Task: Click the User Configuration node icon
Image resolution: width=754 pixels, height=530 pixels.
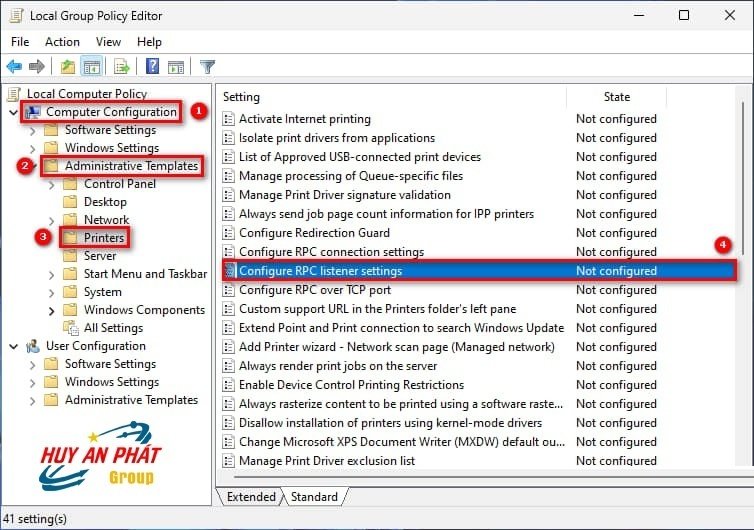Action: pyautogui.click(x=33, y=346)
